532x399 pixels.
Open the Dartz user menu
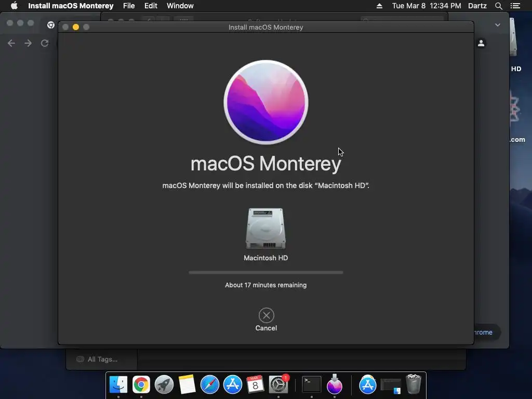(477, 6)
